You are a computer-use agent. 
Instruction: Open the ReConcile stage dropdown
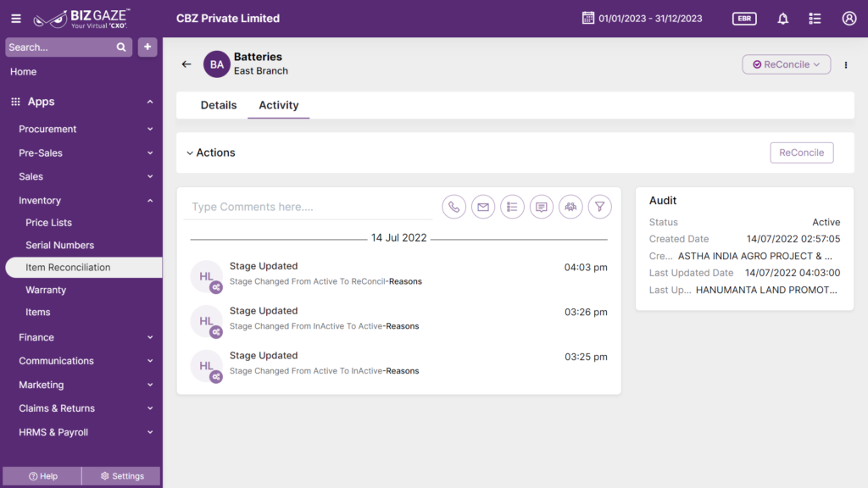[x=786, y=64]
